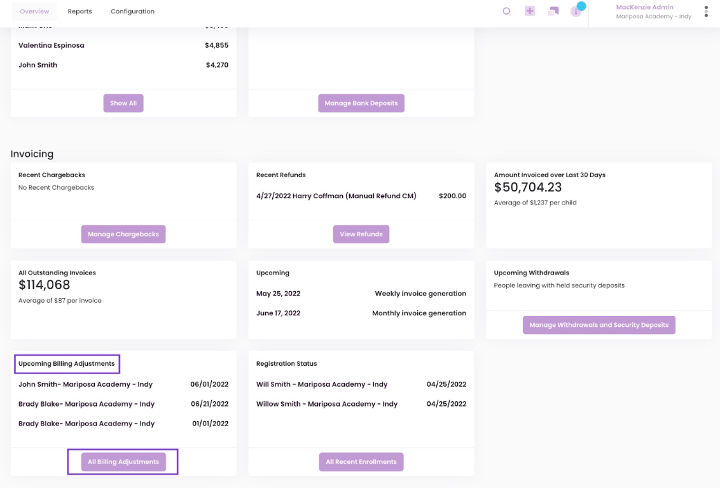Click the Registration Status heading
The width and height of the screenshot is (720, 488).
click(287, 364)
